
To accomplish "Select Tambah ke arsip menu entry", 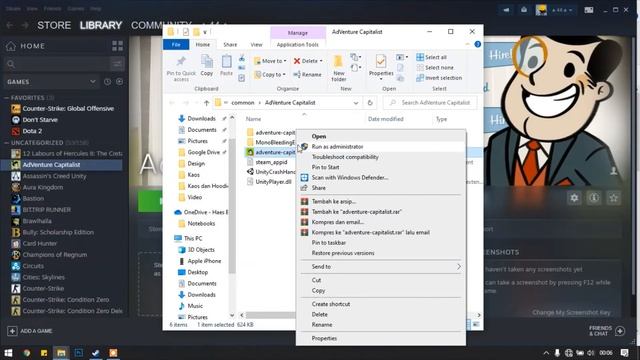I will pos(380,201).
